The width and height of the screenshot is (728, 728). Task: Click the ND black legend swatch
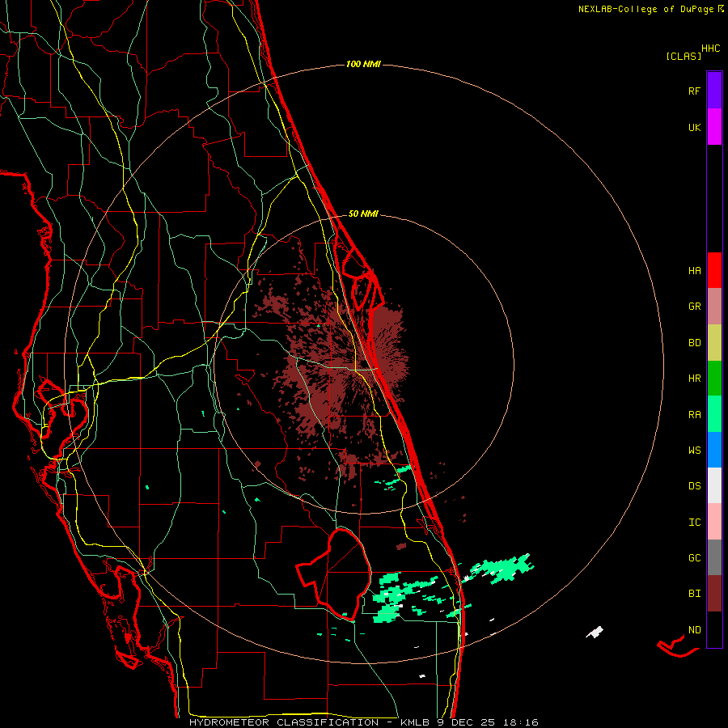coord(714,629)
